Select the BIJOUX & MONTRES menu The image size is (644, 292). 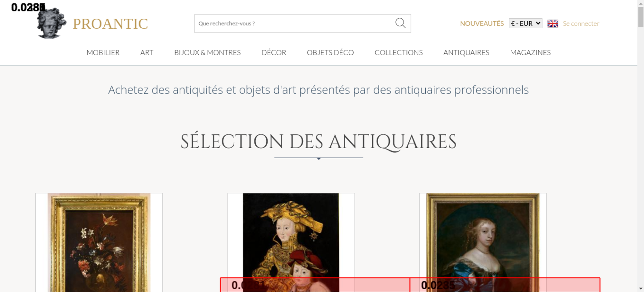pyautogui.click(x=207, y=52)
